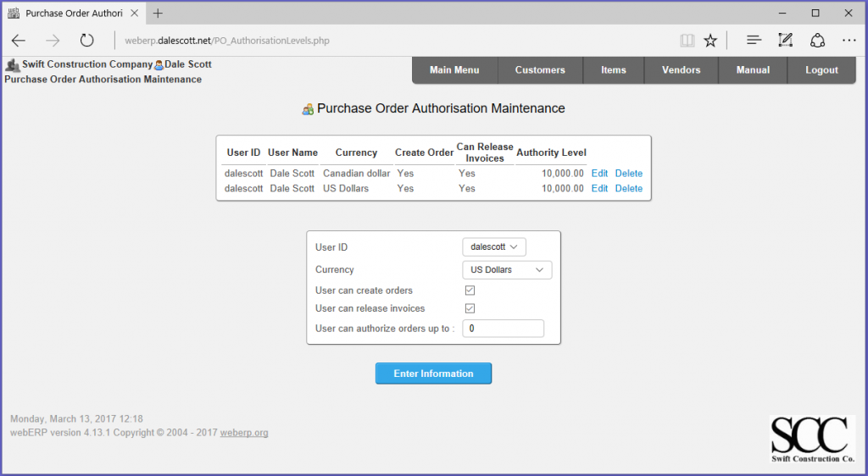Image resolution: width=868 pixels, height=476 pixels.
Task: Add page to favorites star icon
Action: [x=710, y=41]
